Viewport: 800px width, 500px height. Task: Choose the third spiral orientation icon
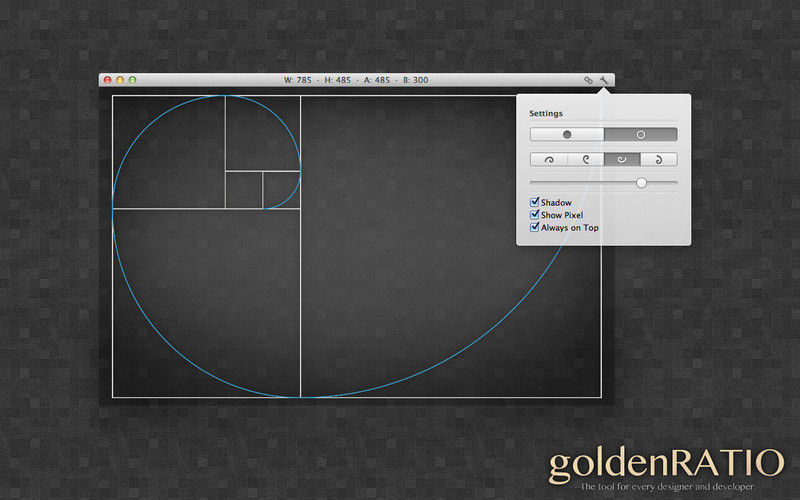(x=622, y=159)
